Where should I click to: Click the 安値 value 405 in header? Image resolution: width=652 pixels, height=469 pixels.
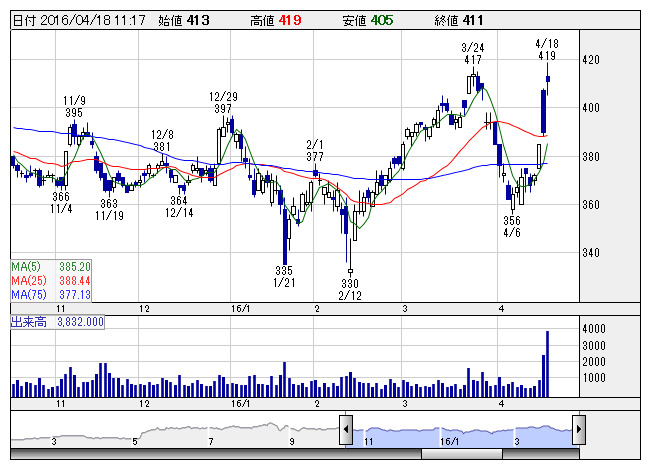click(379, 20)
